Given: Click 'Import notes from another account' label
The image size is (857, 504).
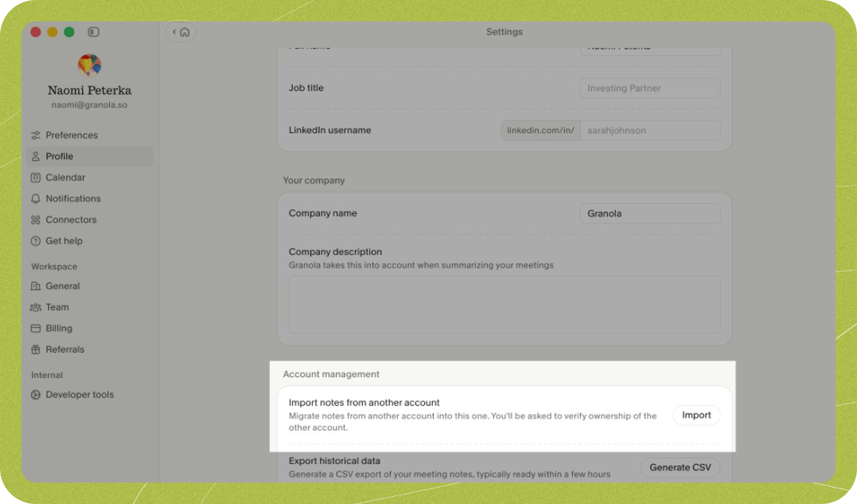Looking at the screenshot, I should coord(364,403).
